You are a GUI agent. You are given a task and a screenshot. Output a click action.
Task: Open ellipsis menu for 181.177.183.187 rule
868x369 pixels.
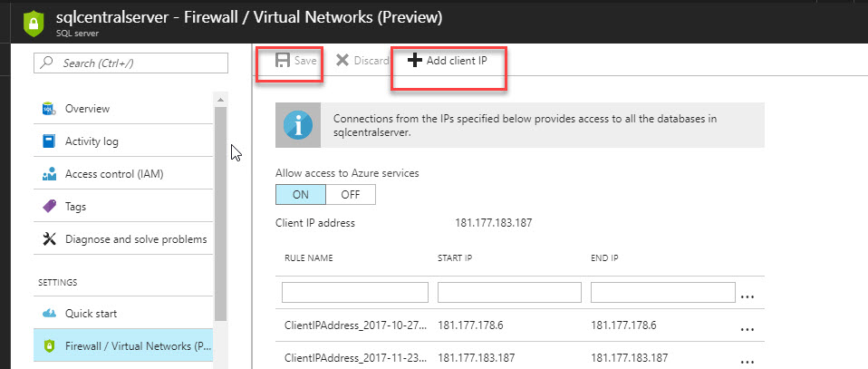[747, 359]
